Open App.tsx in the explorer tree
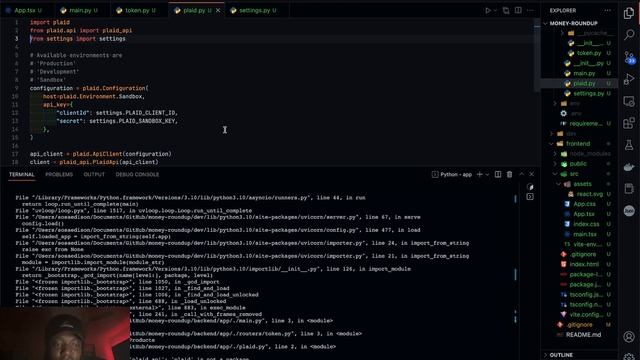 (584, 214)
